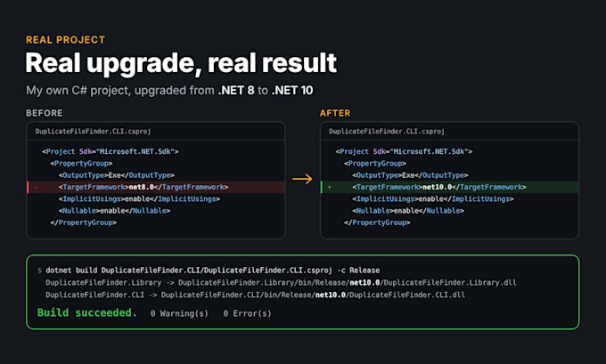
Task: Click the DuplicateFileFinder.CLI.dll output line
Action: pos(255,295)
